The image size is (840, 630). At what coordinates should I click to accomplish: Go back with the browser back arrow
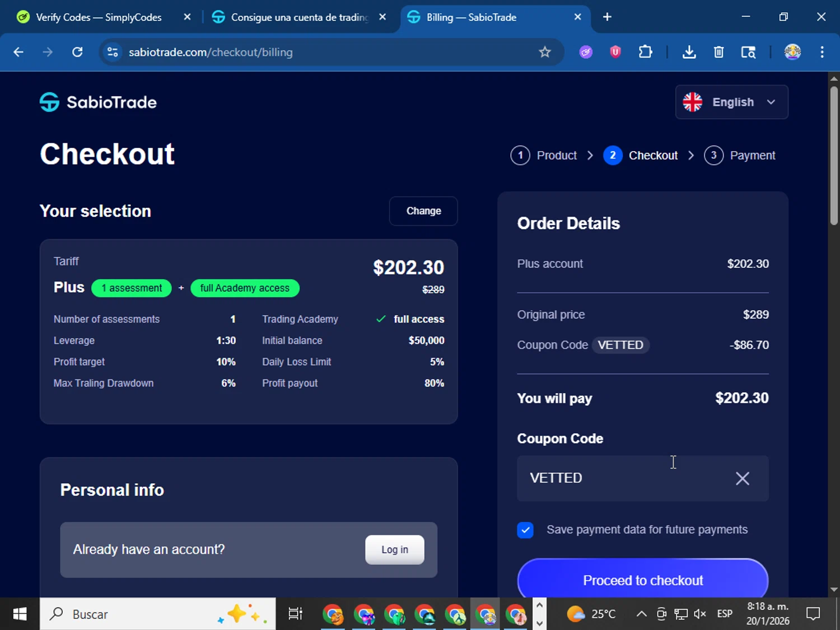18,52
